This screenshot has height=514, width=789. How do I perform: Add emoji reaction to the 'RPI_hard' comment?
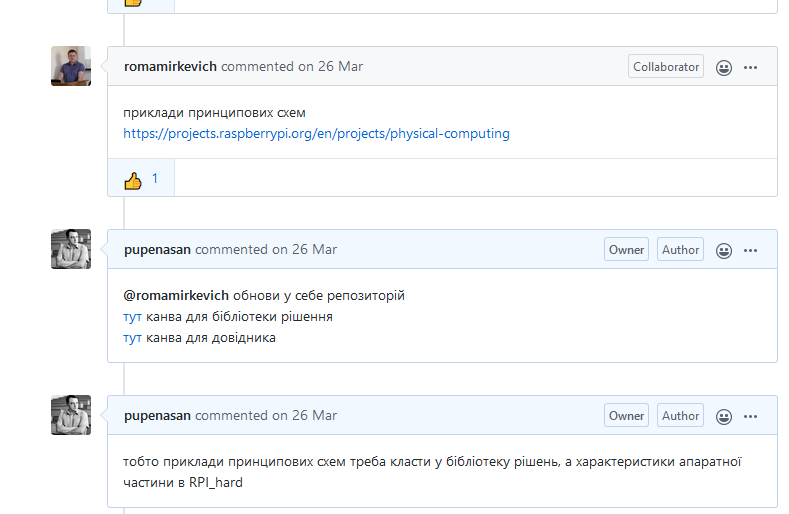pyautogui.click(x=724, y=416)
